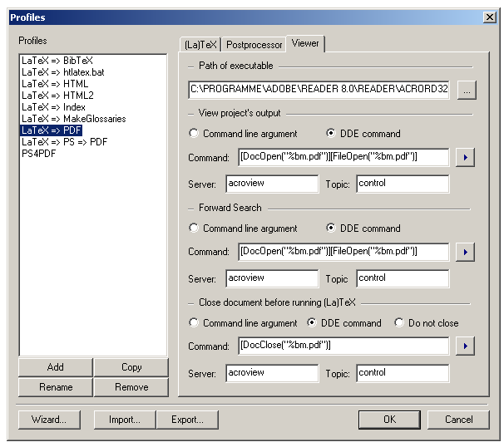Select DDE command under Close document section

(313, 323)
